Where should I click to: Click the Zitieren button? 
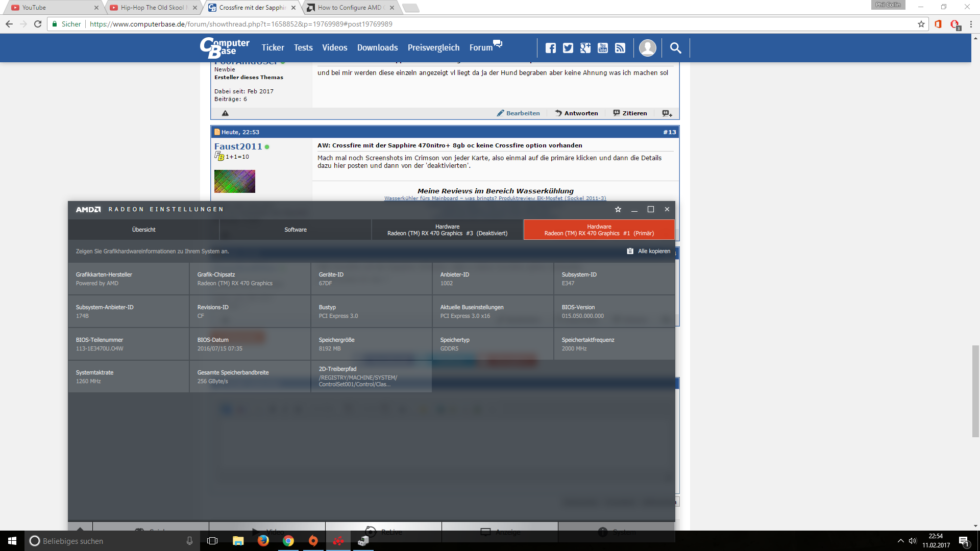[630, 113]
